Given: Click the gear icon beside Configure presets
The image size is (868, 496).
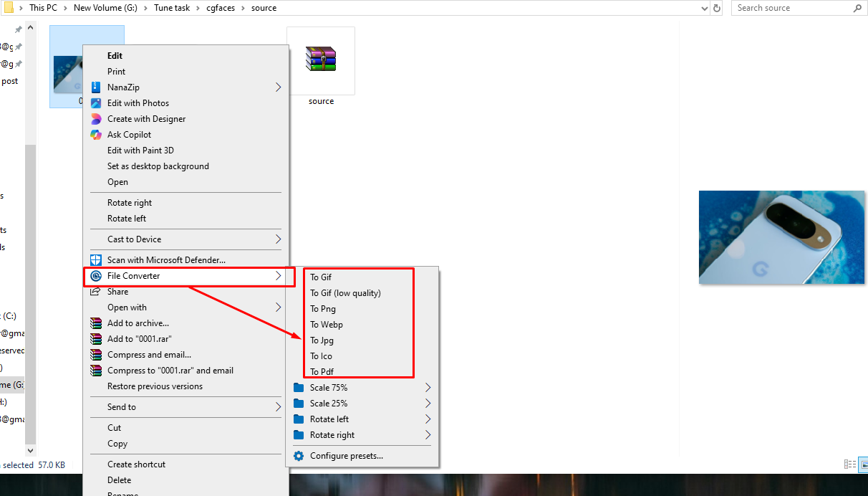Looking at the screenshot, I should coord(299,456).
